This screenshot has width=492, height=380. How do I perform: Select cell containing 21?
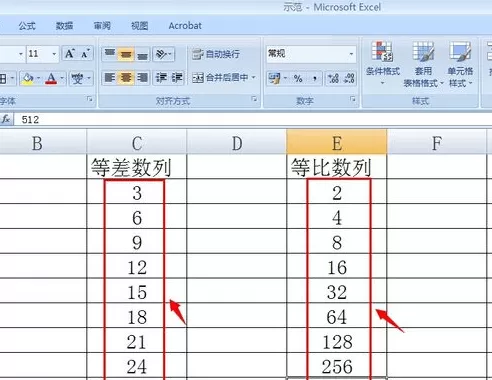click(x=137, y=340)
